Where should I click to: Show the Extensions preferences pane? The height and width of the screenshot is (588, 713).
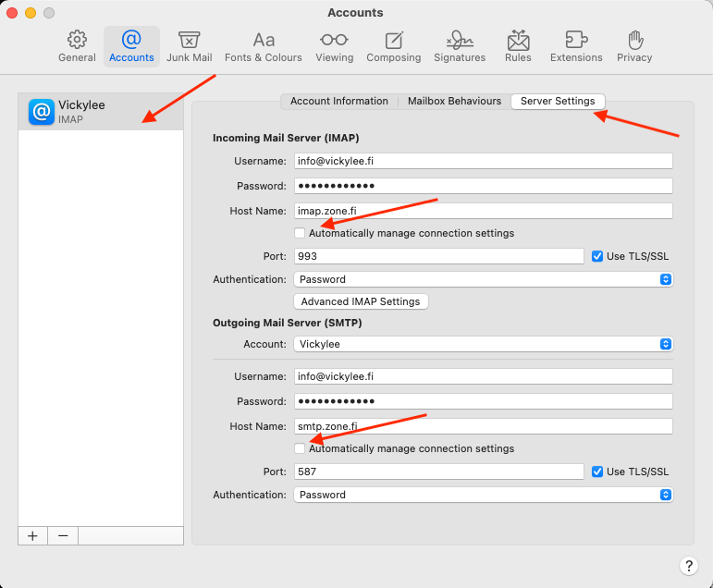click(x=575, y=46)
